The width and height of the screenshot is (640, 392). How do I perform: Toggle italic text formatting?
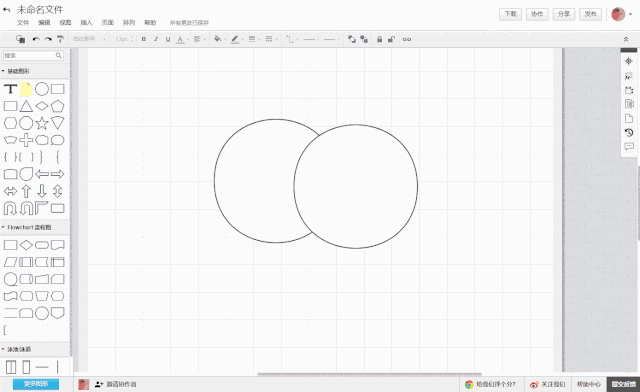(156, 39)
